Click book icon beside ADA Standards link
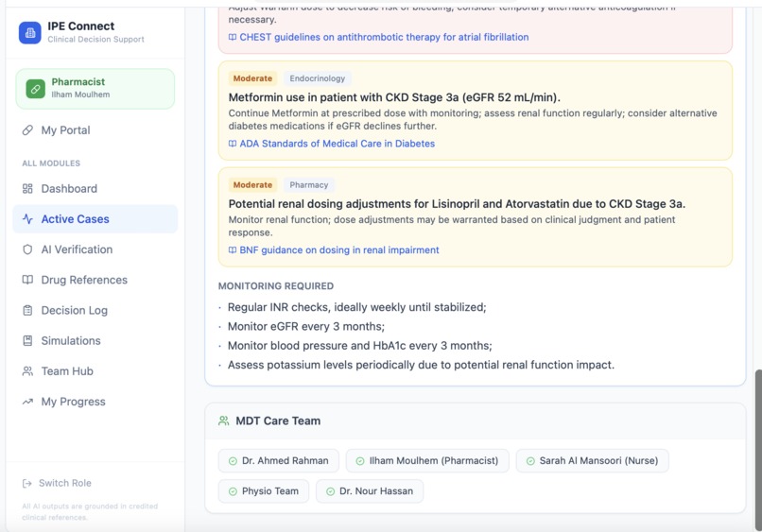 (233, 144)
